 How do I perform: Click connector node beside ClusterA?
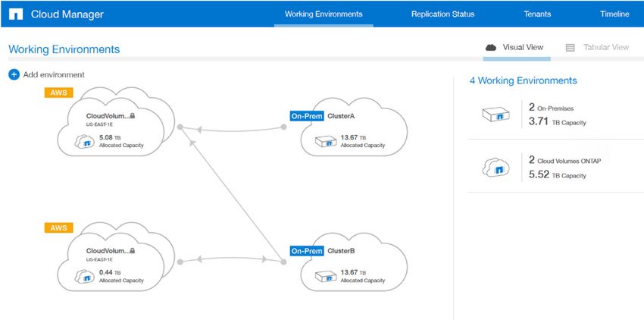pos(283,127)
